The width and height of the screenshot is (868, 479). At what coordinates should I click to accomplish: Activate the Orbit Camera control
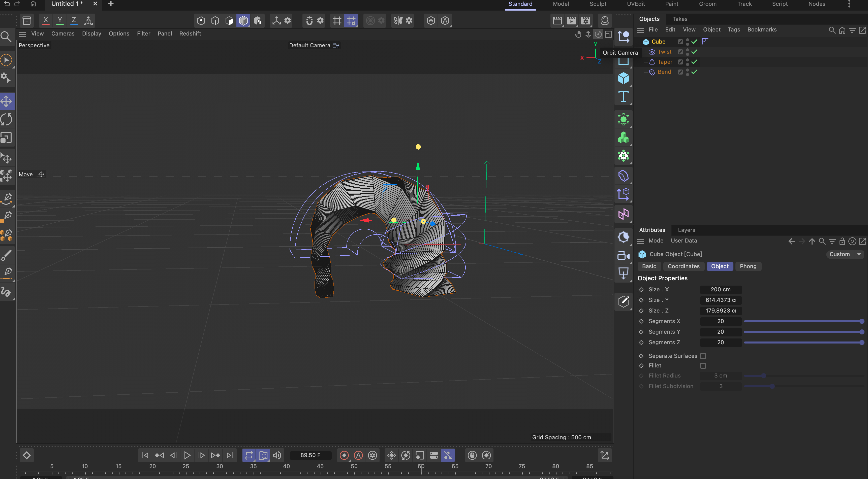point(598,34)
